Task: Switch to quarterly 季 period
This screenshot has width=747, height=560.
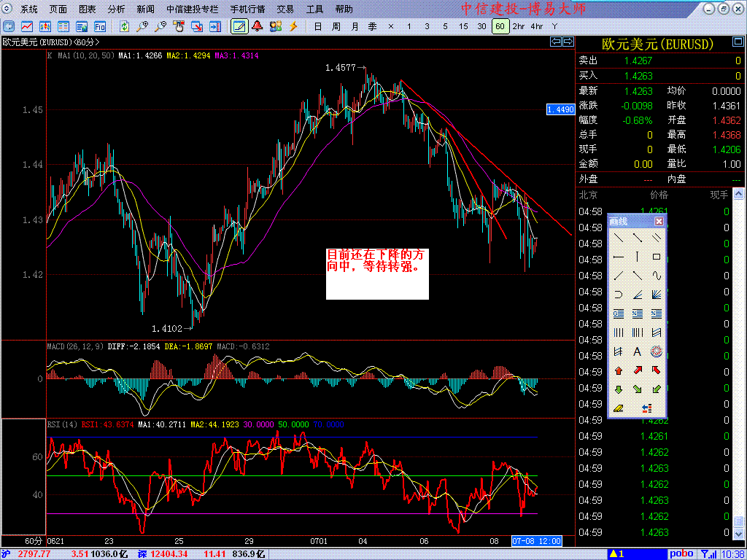Action: tap(373, 26)
